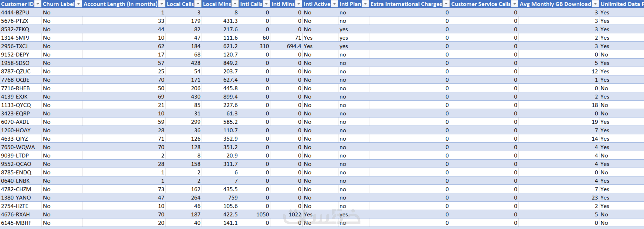Select cell with customer ID 9039-LTDP
This screenshot has height=229, width=644.
point(21,155)
